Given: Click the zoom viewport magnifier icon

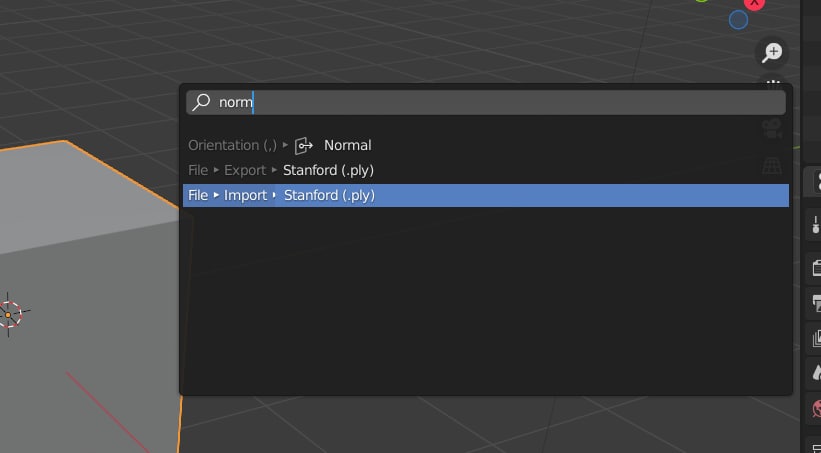Looking at the screenshot, I should tap(772, 53).
